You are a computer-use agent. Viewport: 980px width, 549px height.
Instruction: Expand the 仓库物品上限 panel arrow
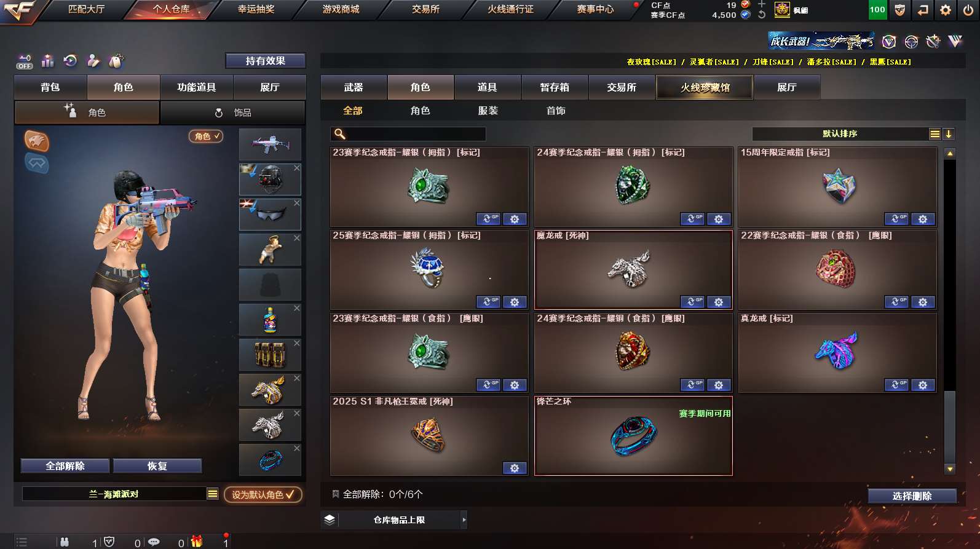coord(464,520)
